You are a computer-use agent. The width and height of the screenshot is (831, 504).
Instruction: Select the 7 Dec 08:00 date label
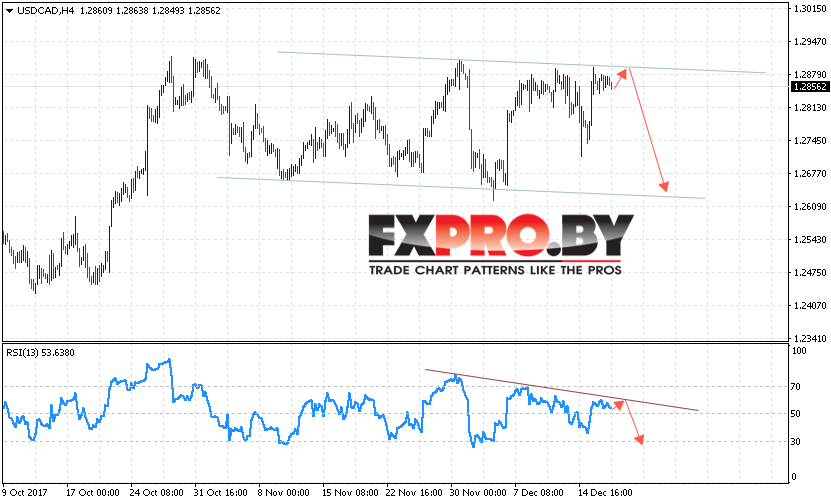[538, 492]
